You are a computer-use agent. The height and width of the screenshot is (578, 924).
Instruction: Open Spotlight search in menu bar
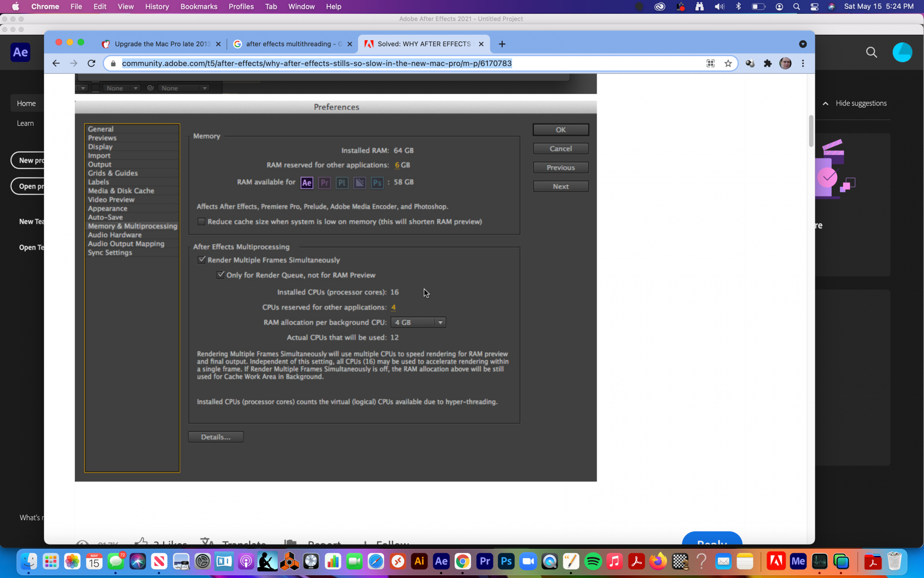(796, 6)
